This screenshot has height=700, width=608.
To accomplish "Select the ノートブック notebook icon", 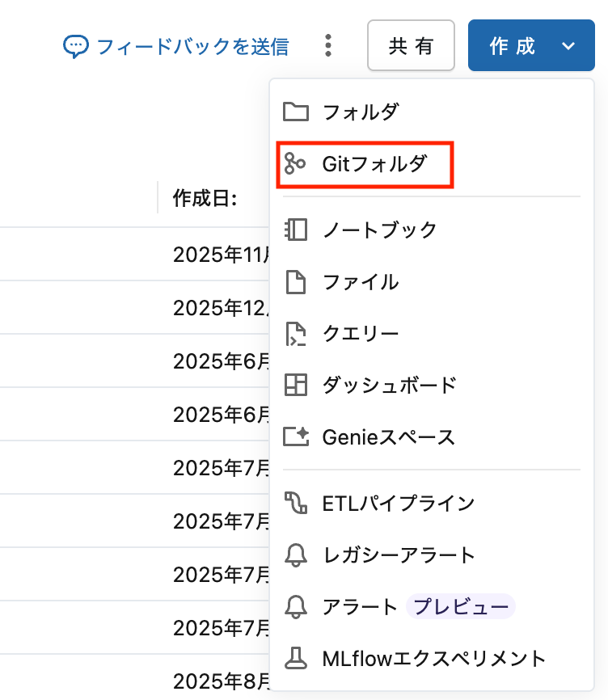I will click(296, 230).
